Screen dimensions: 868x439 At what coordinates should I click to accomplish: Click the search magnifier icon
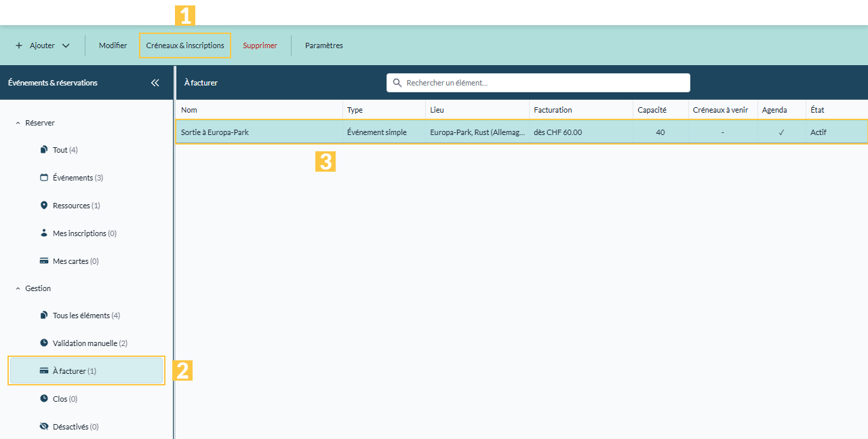pyautogui.click(x=397, y=83)
